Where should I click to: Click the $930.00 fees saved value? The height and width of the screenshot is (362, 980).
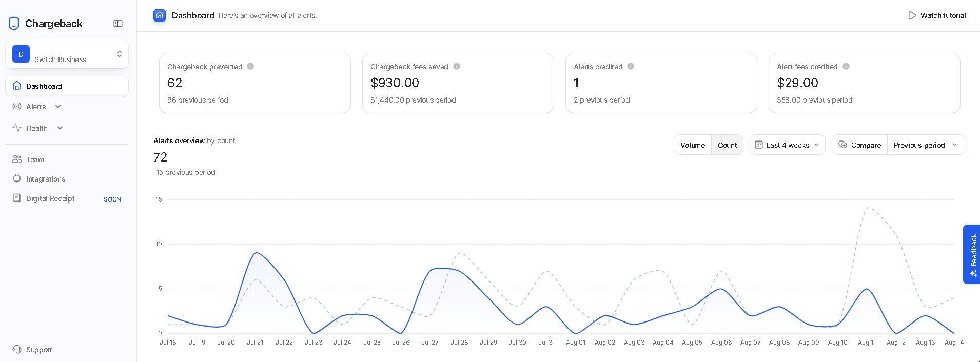pos(395,83)
